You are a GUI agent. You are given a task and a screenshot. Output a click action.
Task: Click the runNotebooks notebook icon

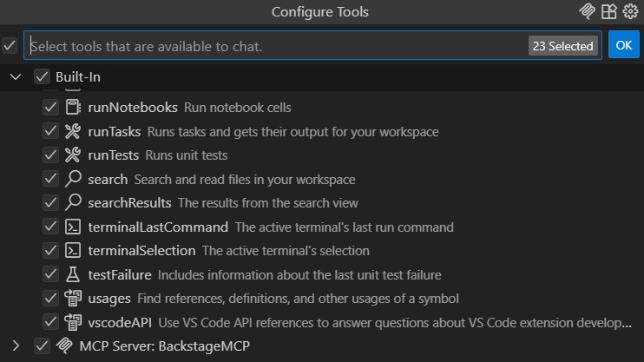pos(73,108)
